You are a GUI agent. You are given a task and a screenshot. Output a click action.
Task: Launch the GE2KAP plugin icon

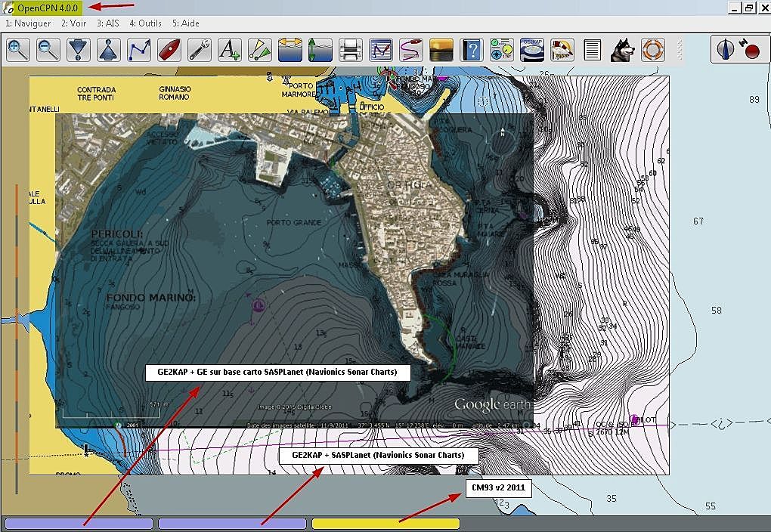coord(532,50)
